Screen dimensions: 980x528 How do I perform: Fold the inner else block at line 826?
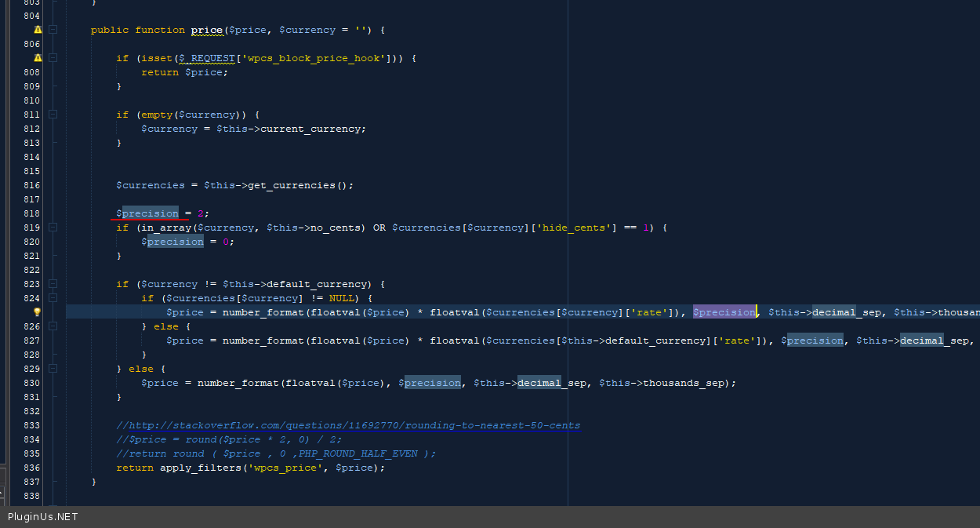point(53,326)
